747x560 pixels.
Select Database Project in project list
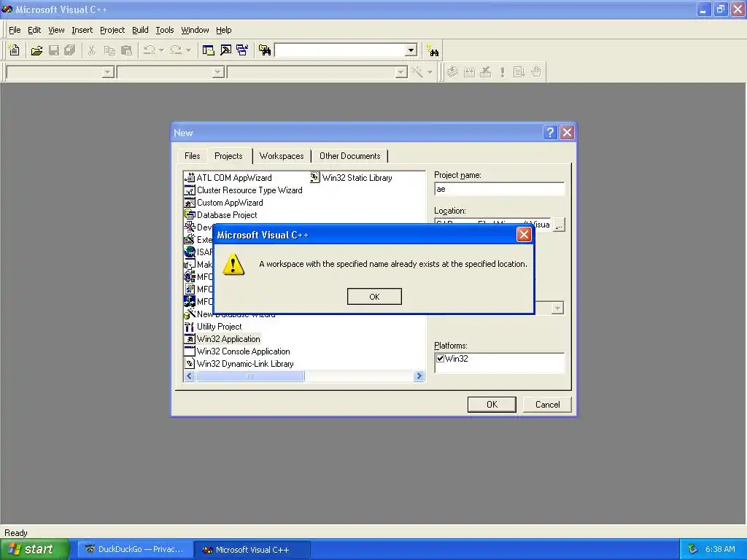click(221, 215)
